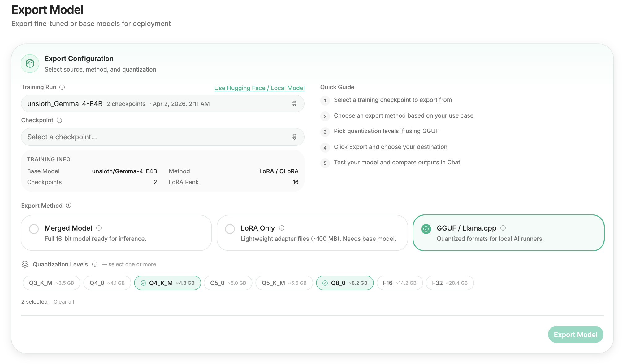Click info icon next to Training Run
Screen dimensions: 627x364
[x=62, y=87]
